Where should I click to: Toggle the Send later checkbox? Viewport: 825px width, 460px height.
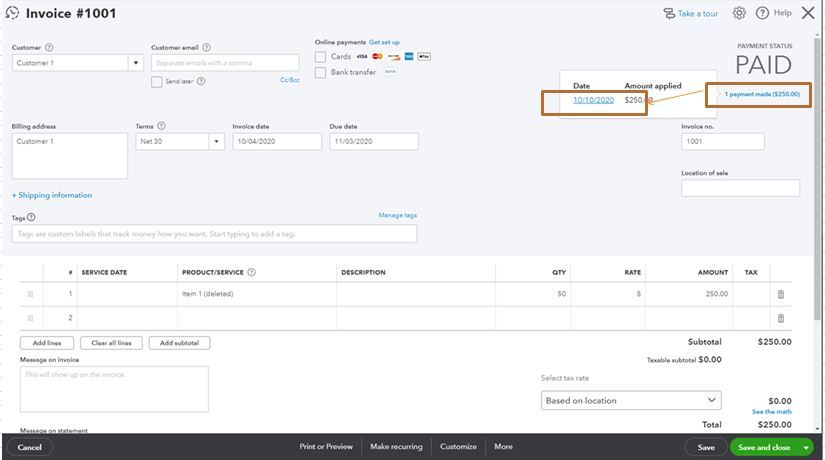tap(156, 82)
